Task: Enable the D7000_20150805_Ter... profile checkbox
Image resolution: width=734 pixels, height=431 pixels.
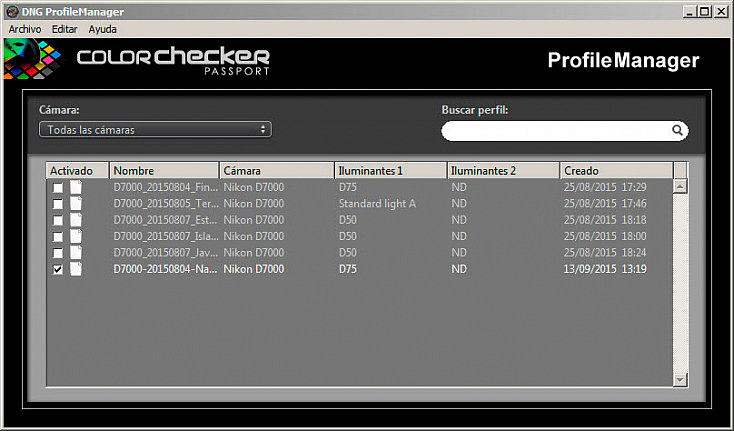Action: (58, 204)
